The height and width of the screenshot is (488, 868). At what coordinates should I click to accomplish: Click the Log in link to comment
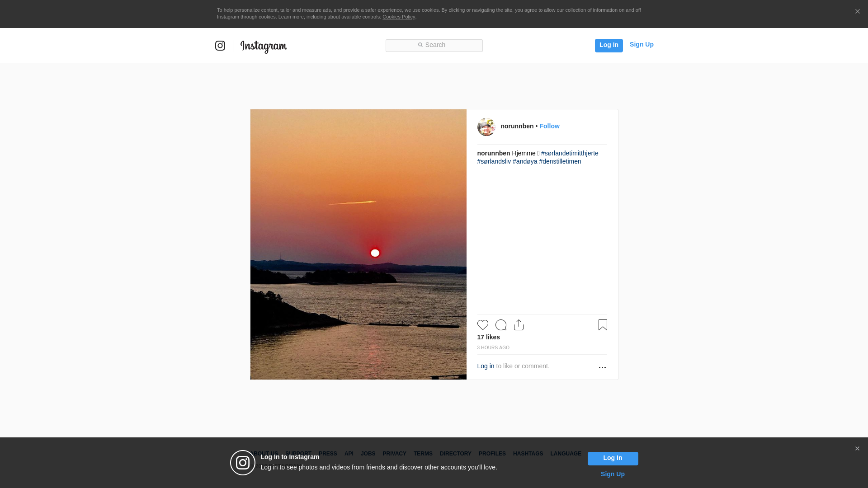coord(486,366)
